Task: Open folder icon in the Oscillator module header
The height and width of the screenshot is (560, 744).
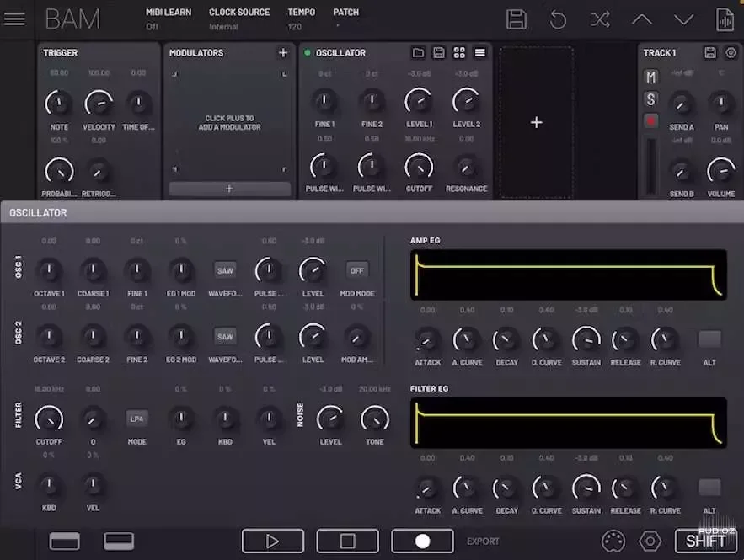Action: [418, 53]
